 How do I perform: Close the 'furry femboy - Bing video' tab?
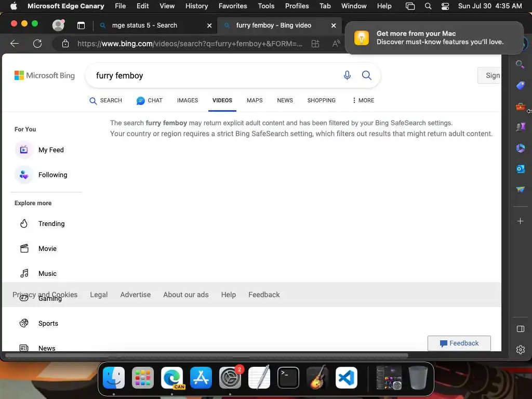click(x=334, y=25)
